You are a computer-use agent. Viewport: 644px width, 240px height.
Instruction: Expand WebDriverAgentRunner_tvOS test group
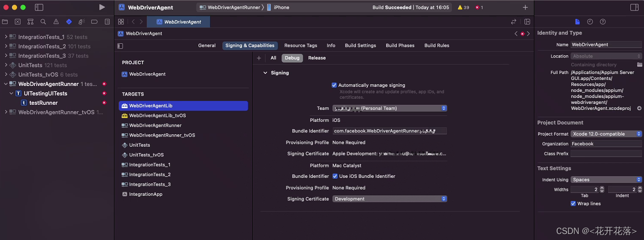point(6,112)
